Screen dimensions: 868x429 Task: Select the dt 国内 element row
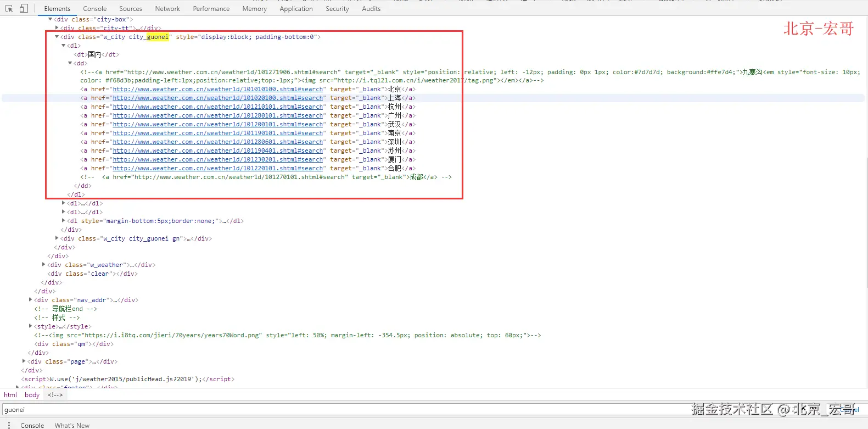click(97, 54)
